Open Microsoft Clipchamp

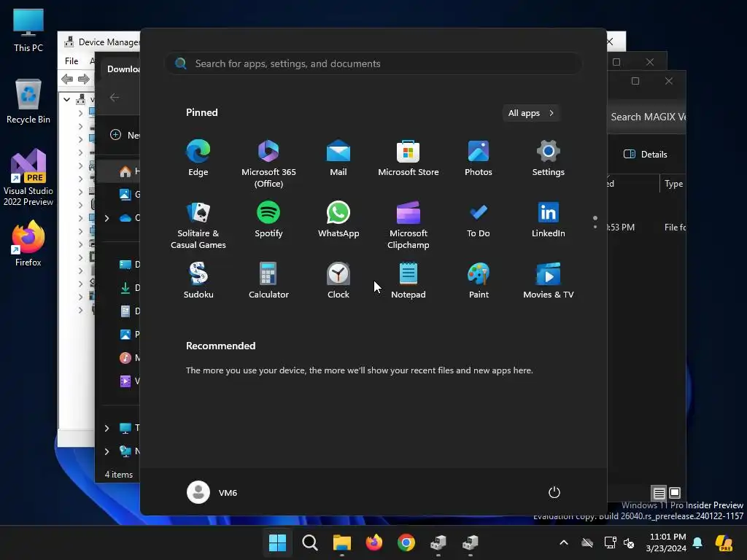coord(409,225)
